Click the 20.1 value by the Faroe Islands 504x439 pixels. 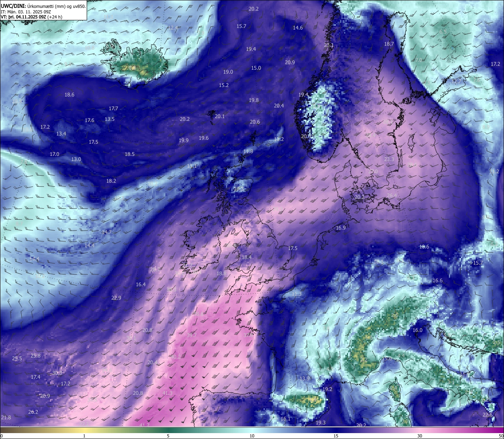pyautogui.click(x=220, y=116)
